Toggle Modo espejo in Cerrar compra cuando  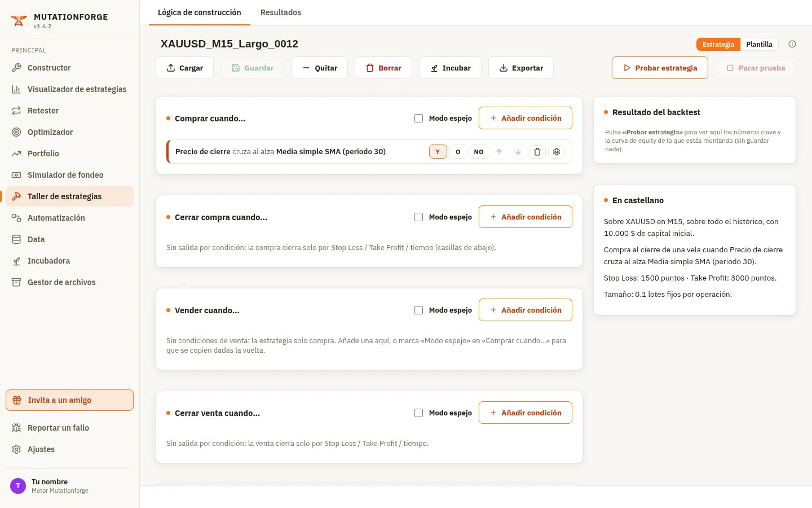[418, 217]
